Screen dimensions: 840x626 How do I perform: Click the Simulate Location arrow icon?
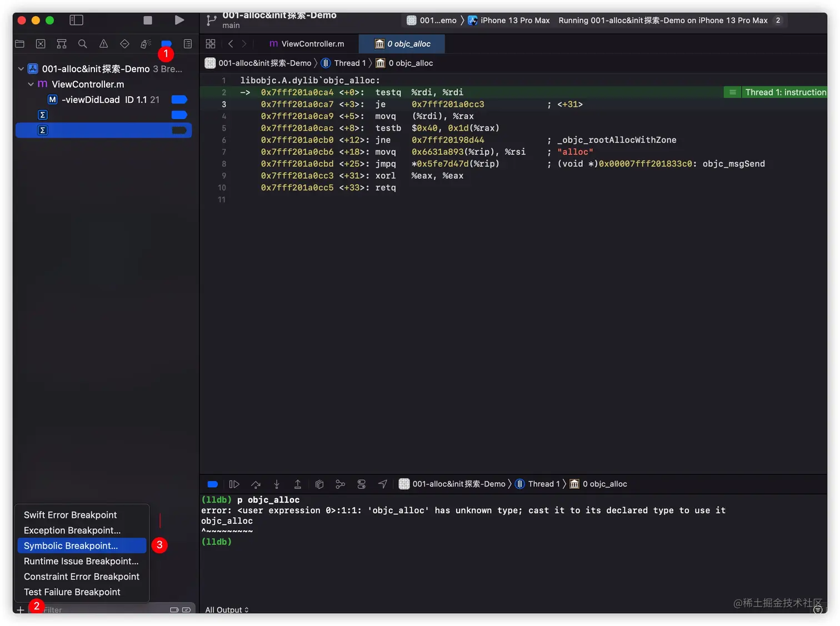click(383, 484)
